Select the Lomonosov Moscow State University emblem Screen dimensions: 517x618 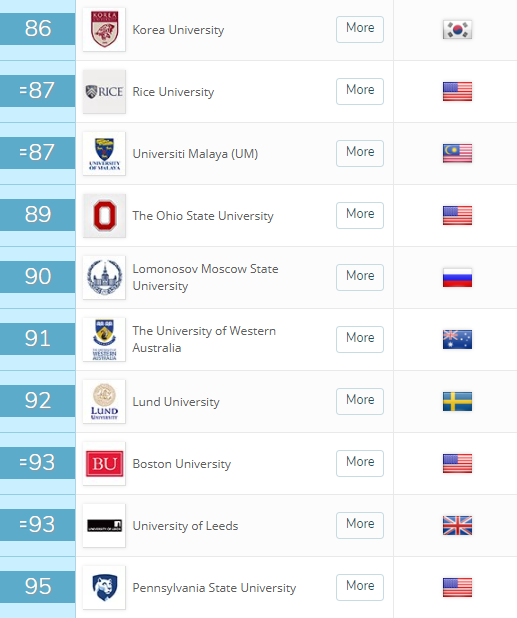tap(104, 277)
